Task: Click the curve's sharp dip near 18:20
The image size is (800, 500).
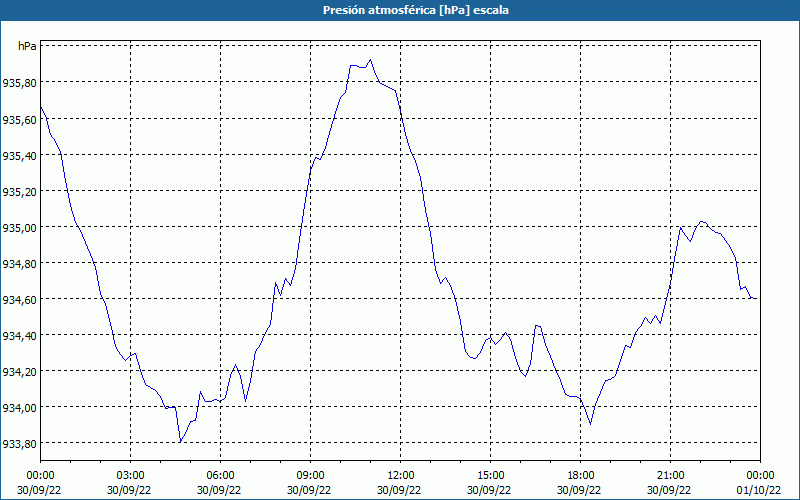Action: tap(590, 424)
